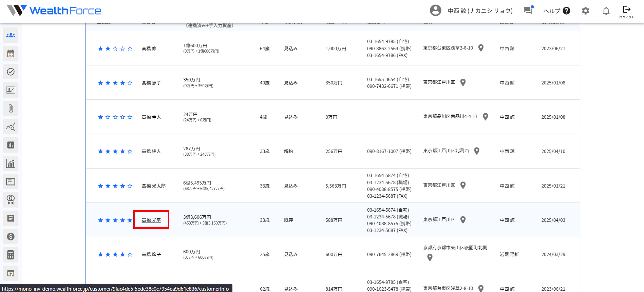644x292 pixels.
Task: Open the chat messages icon in header
Action: click(x=528, y=10)
